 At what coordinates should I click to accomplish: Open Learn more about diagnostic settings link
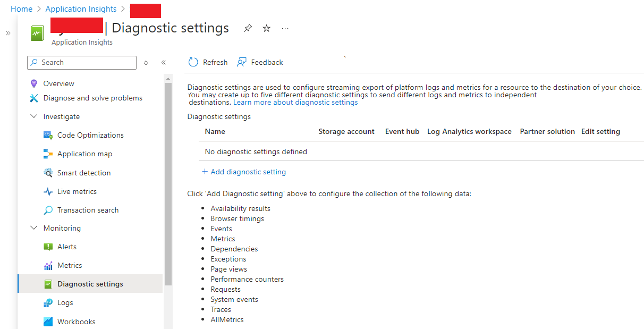295,102
